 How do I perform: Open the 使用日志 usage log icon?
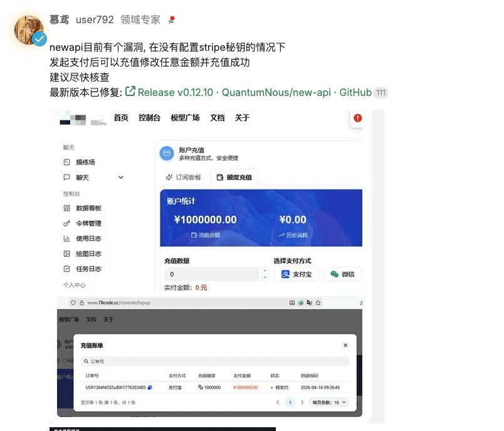66,238
